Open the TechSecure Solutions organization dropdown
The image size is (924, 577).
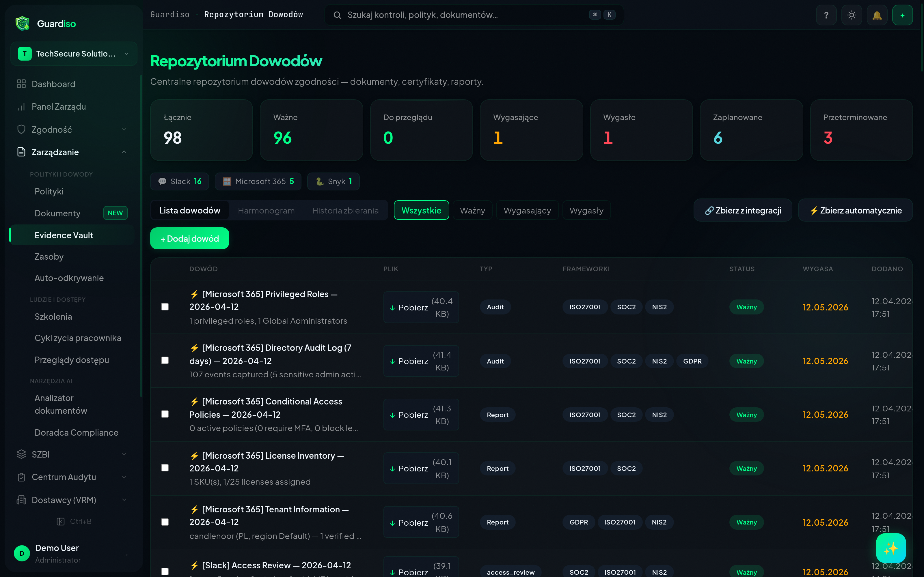pyautogui.click(x=74, y=54)
